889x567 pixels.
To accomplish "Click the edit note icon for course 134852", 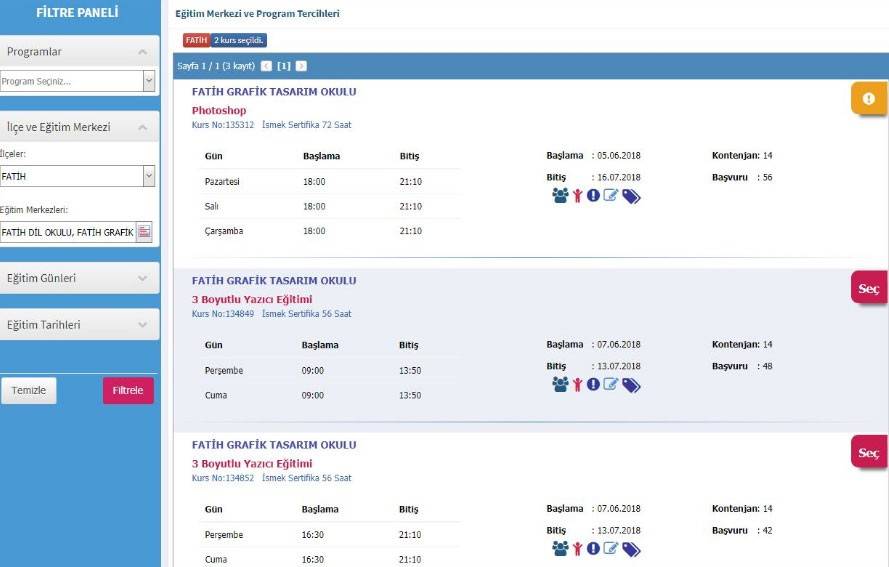I will pyautogui.click(x=611, y=548).
